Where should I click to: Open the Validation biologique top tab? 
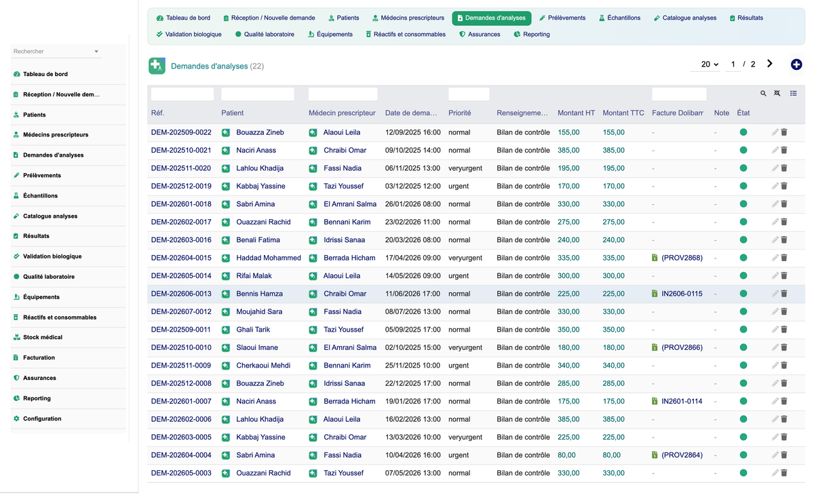click(x=189, y=34)
